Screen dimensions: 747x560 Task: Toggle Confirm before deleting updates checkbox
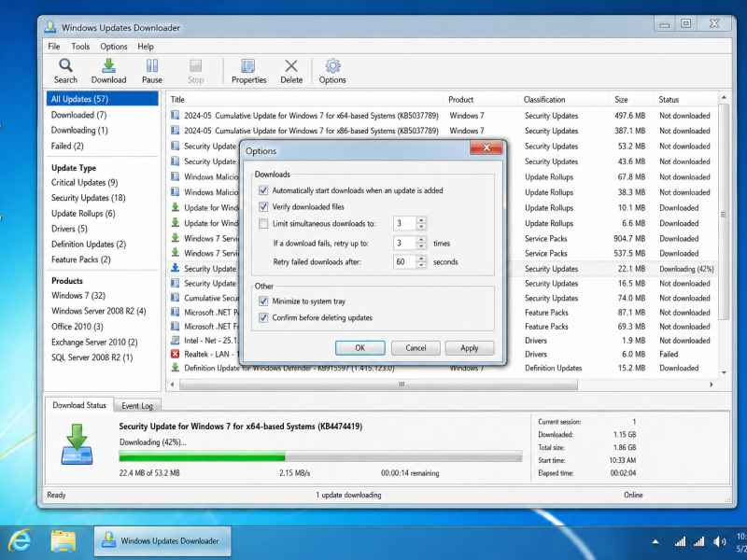point(263,317)
